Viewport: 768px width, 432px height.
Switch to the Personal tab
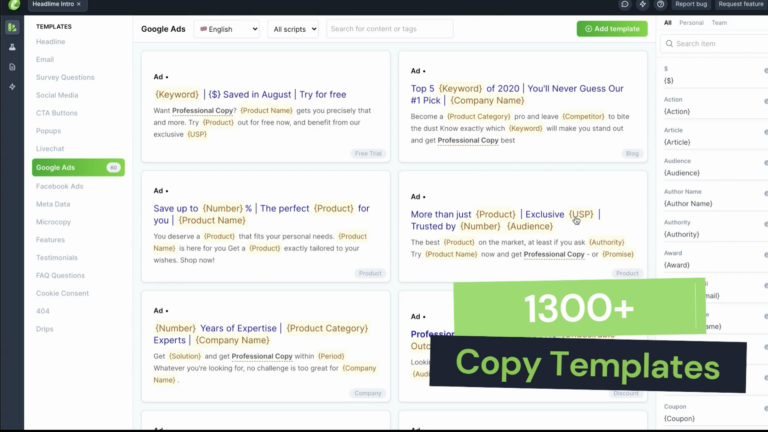click(691, 23)
